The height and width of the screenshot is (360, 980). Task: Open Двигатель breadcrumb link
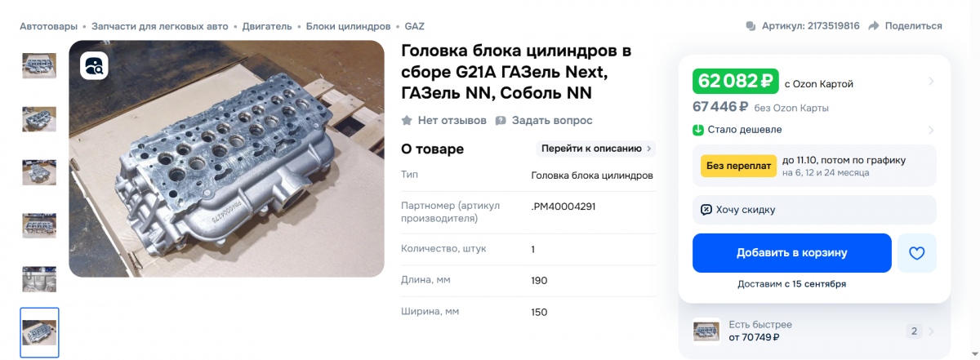[x=266, y=26]
